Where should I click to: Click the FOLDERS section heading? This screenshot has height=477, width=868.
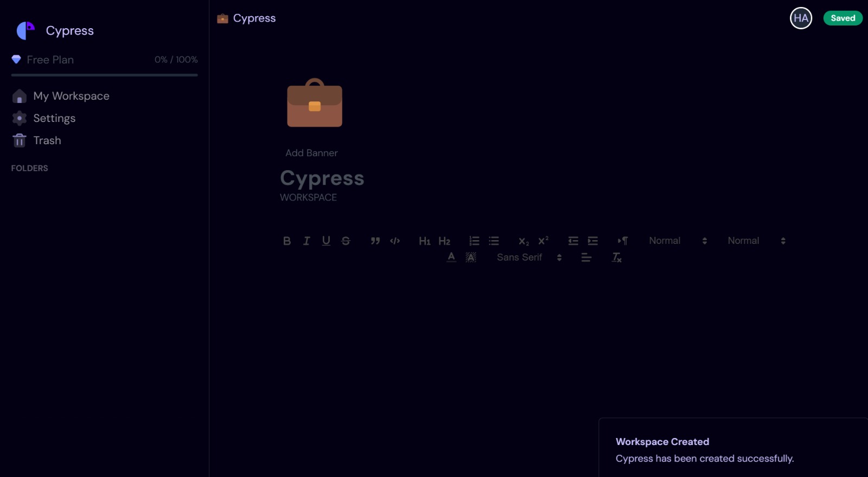point(29,168)
